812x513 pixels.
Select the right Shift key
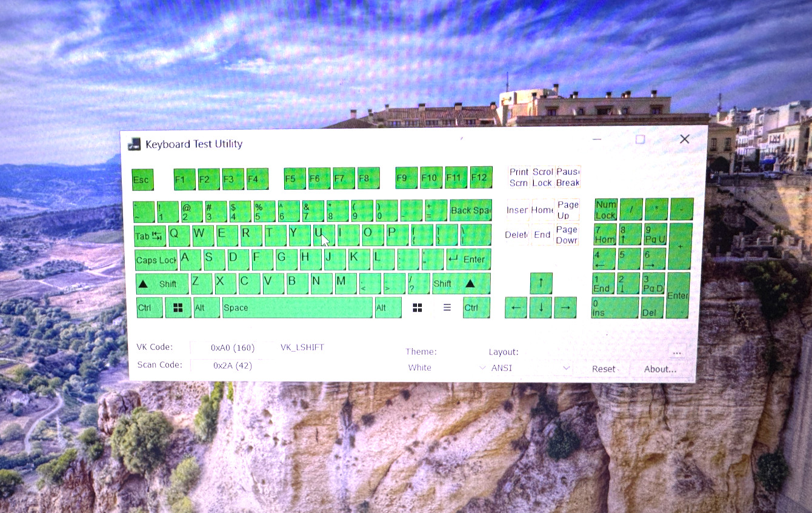pyautogui.click(x=461, y=283)
